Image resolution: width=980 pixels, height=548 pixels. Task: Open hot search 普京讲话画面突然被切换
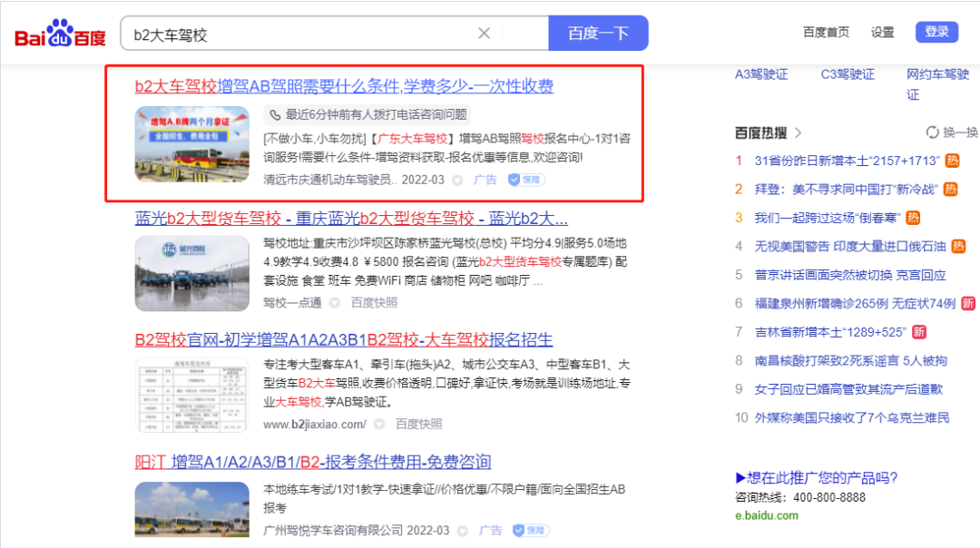tap(850, 275)
